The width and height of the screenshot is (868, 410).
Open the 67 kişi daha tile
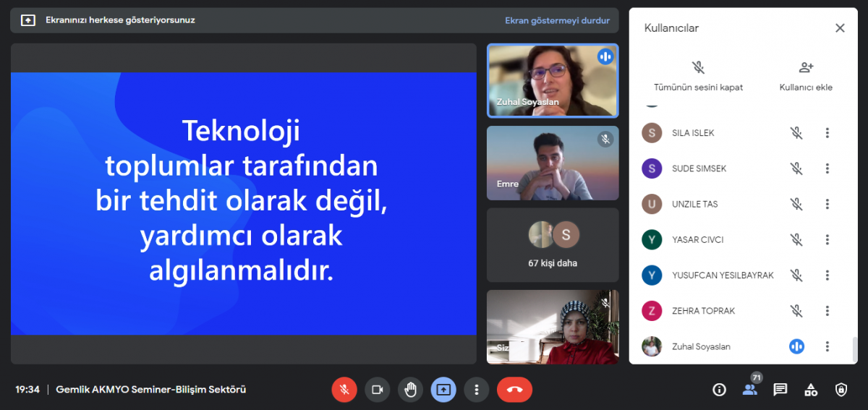553,245
